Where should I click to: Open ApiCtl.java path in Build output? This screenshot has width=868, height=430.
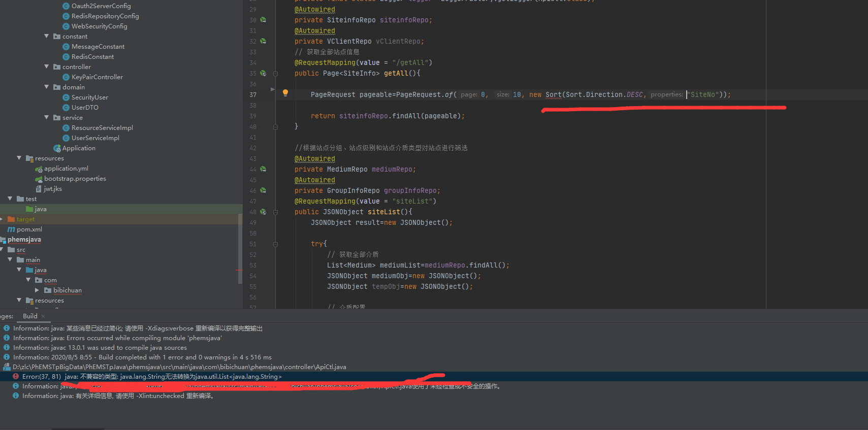pyautogui.click(x=179, y=367)
